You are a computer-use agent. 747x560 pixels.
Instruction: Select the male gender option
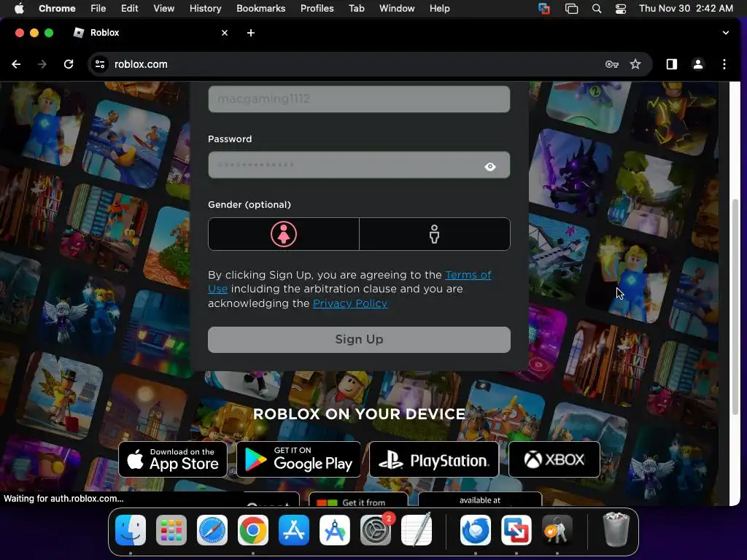tap(435, 234)
